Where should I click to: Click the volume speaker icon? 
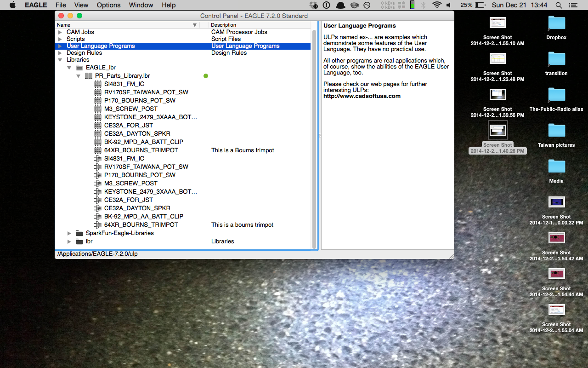(x=448, y=5)
